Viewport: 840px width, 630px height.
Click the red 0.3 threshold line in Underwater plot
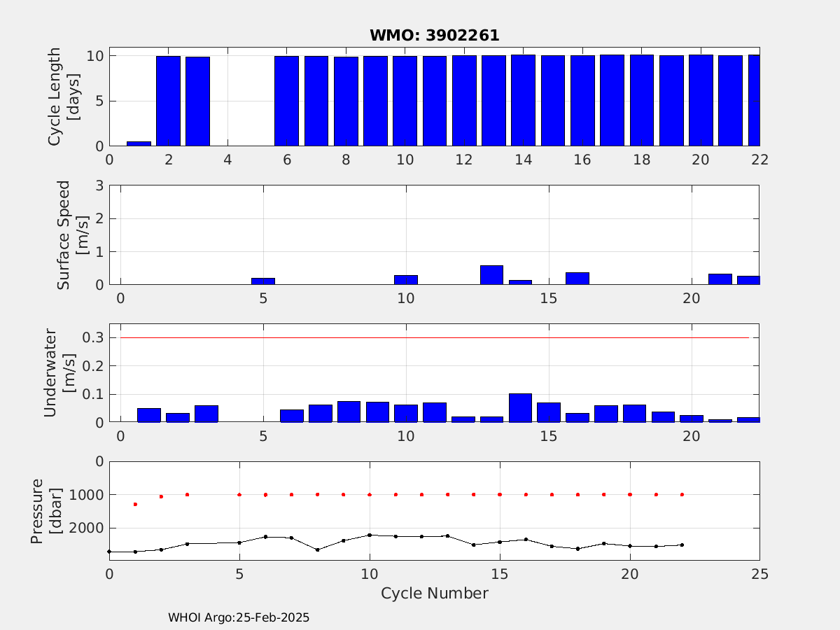click(434, 337)
